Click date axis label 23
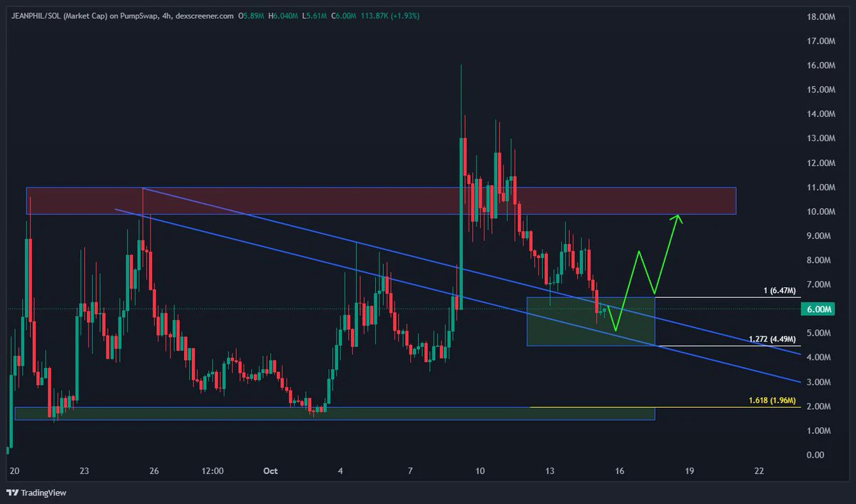Viewport: 856px width, 504px height. tap(84, 471)
